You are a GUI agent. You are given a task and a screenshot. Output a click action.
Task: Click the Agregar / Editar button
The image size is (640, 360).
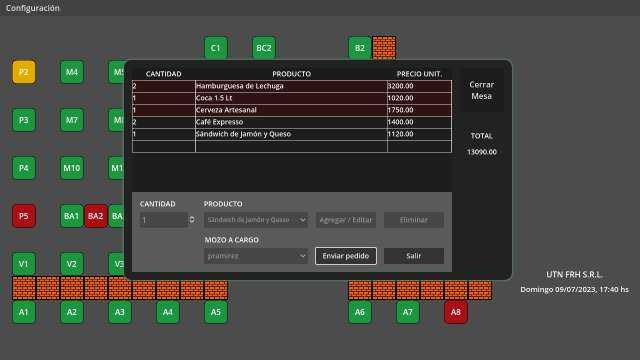[x=346, y=220]
